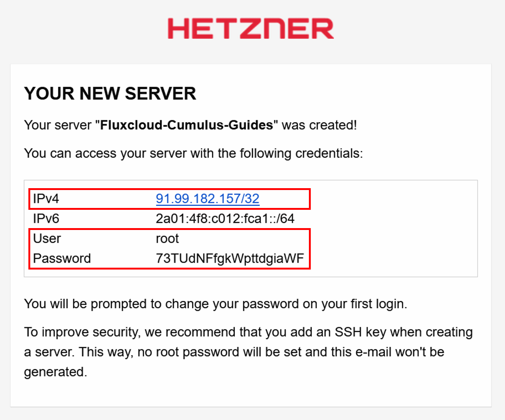
Task: Open the IPv4 address link 91.99.182.157/32
Action: tap(207, 199)
